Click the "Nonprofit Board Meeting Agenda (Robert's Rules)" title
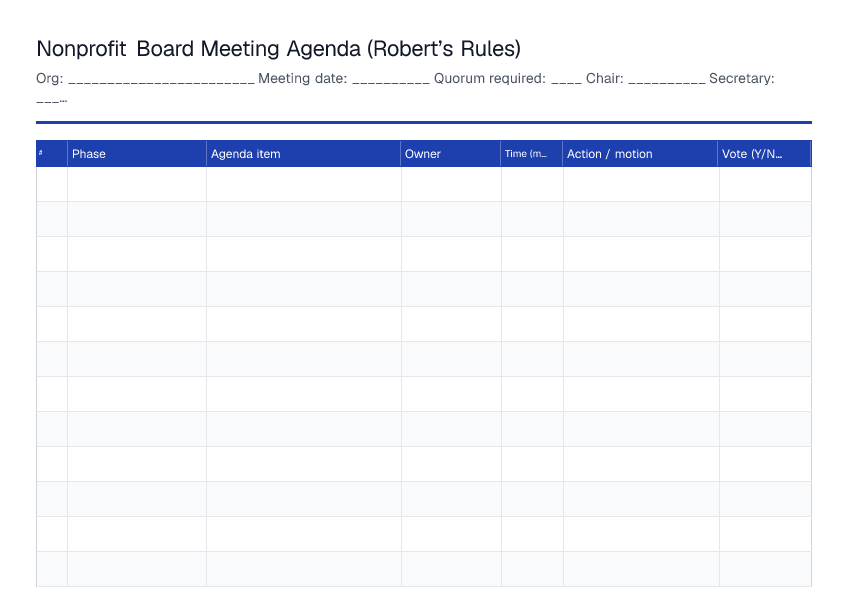848x600 pixels. pyautogui.click(x=278, y=49)
